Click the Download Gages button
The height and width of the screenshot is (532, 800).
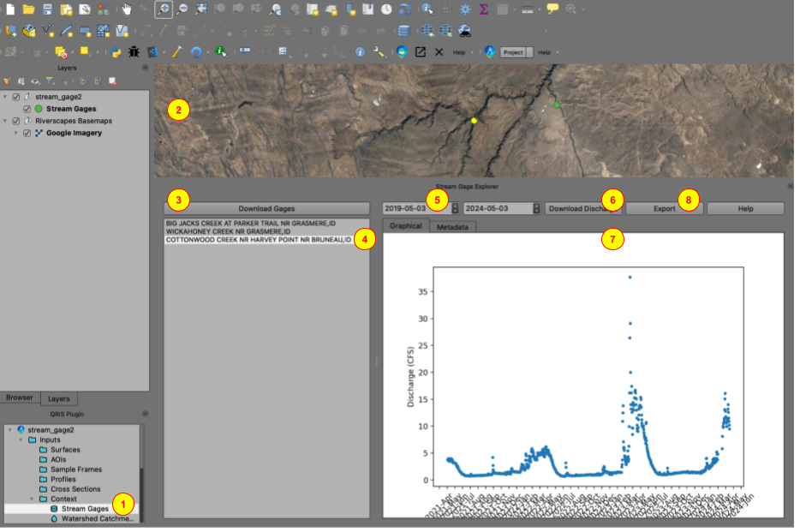(x=266, y=209)
